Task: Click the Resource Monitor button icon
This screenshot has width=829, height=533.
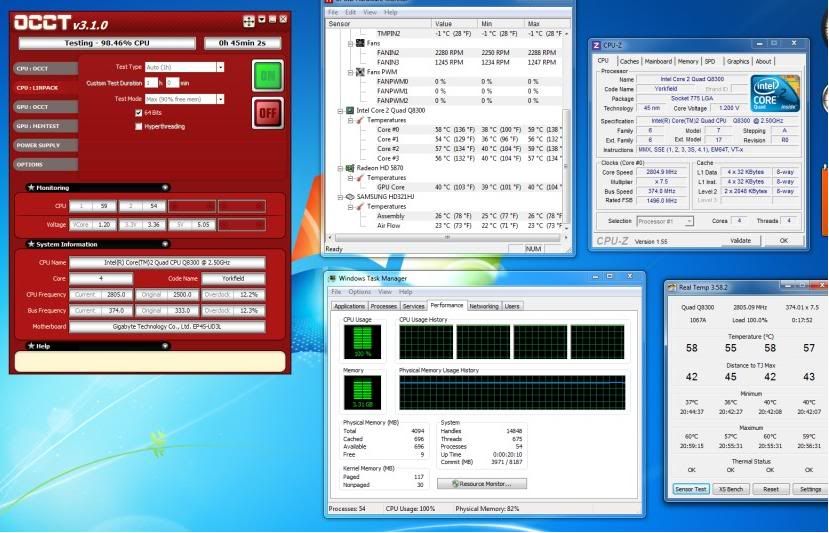Action: (455, 484)
